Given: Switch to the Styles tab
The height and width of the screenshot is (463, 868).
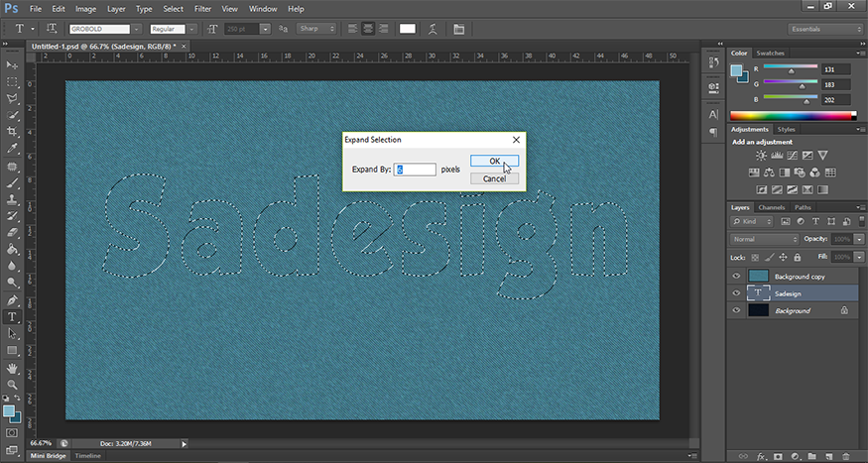Looking at the screenshot, I should (x=786, y=130).
